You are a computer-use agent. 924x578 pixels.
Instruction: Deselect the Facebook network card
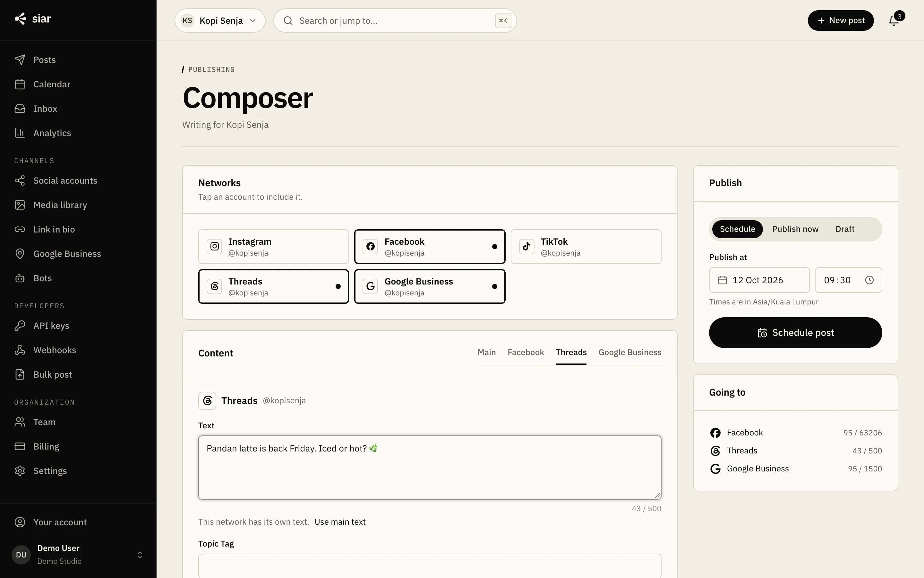430,247
